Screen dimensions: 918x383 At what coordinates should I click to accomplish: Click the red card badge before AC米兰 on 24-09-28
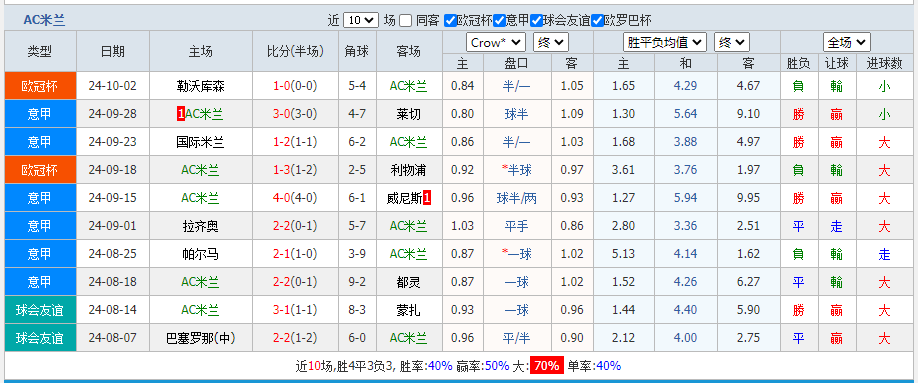click(181, 114)
